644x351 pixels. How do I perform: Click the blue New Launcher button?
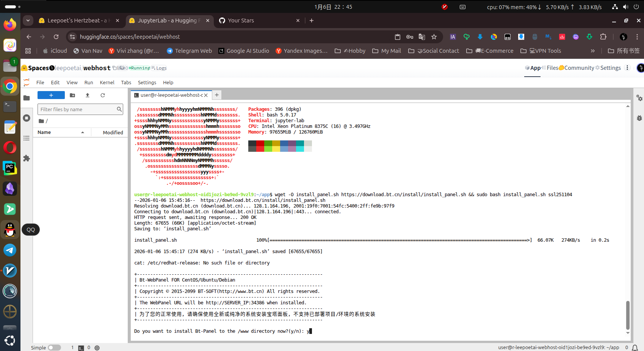51,95
